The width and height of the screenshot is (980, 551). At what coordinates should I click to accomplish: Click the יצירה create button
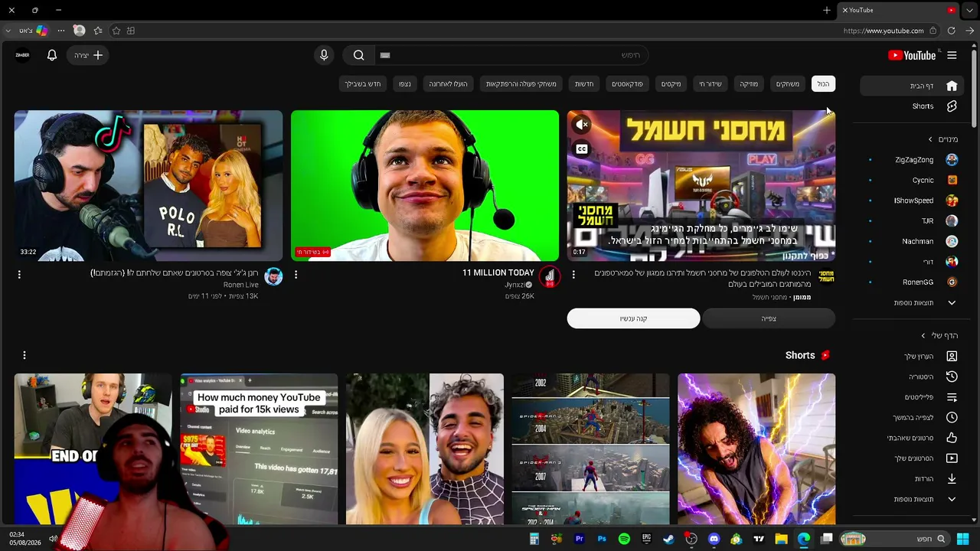87,55
